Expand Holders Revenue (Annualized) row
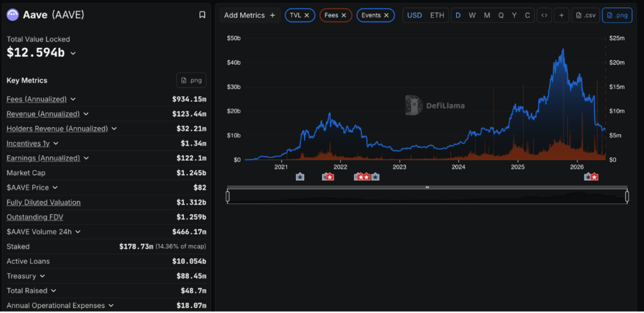The width and height of the screenshot is (644, 313). pos(114,128)
